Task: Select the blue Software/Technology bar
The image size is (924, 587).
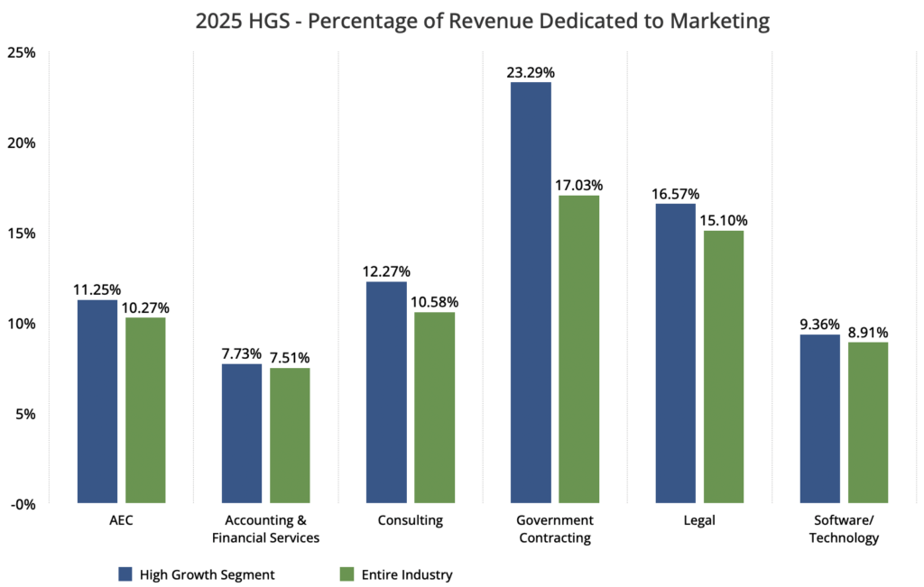Action: point(820,418)
